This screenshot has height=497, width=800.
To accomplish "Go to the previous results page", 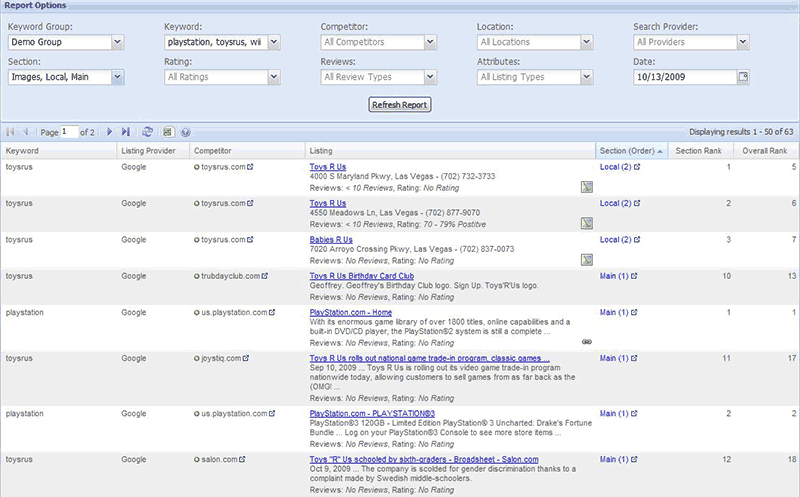I will [26, 132].
